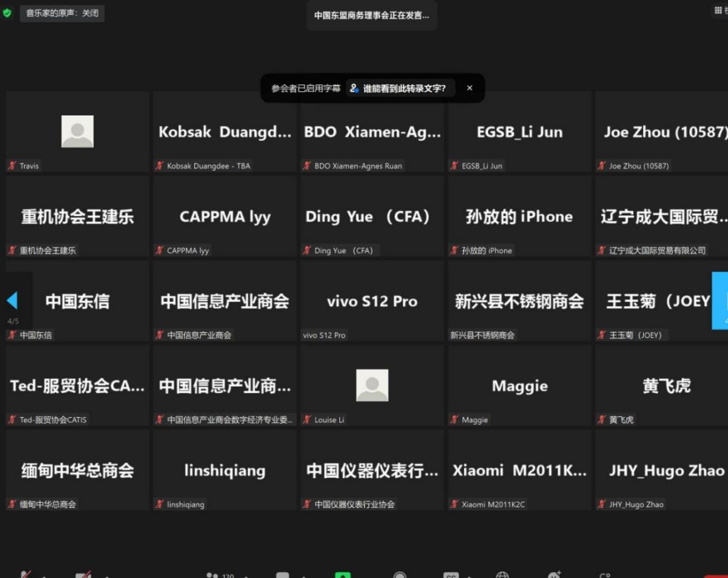Expand audio options arrow beside microphone
728x578 pixels.
(x=44, y=576)
